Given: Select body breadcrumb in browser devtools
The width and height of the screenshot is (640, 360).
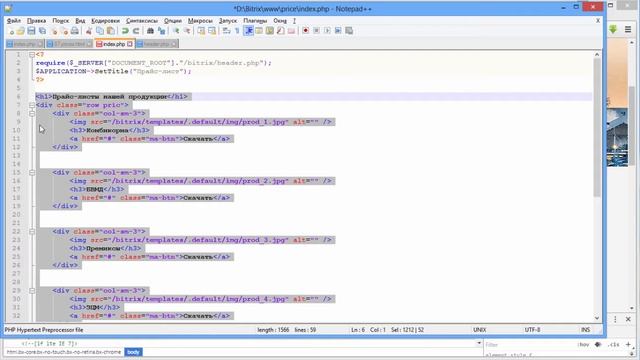Looking at the screenshot, I should pos(133,352).
